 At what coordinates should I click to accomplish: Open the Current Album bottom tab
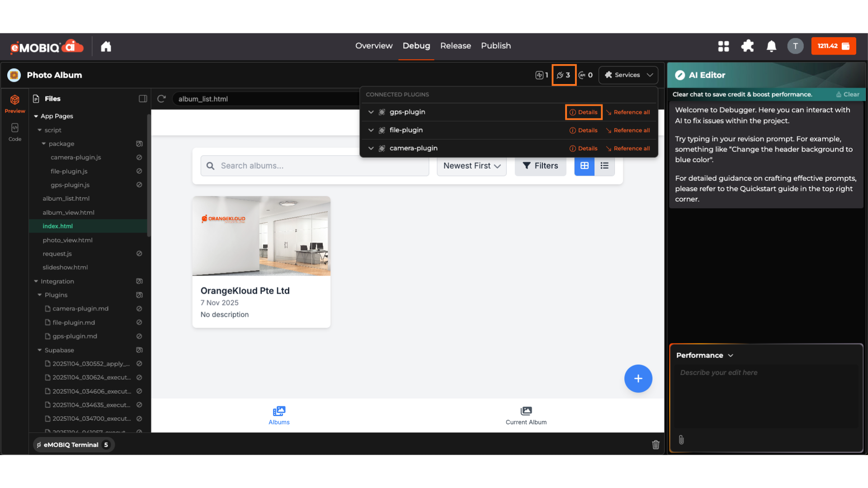pos(526,415)
